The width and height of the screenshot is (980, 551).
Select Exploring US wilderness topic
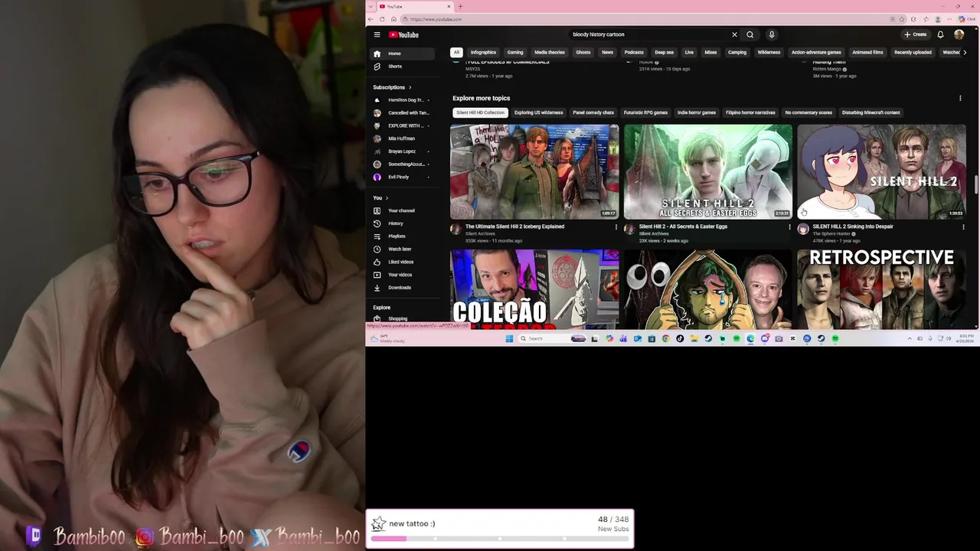click(x=538, y=112)
